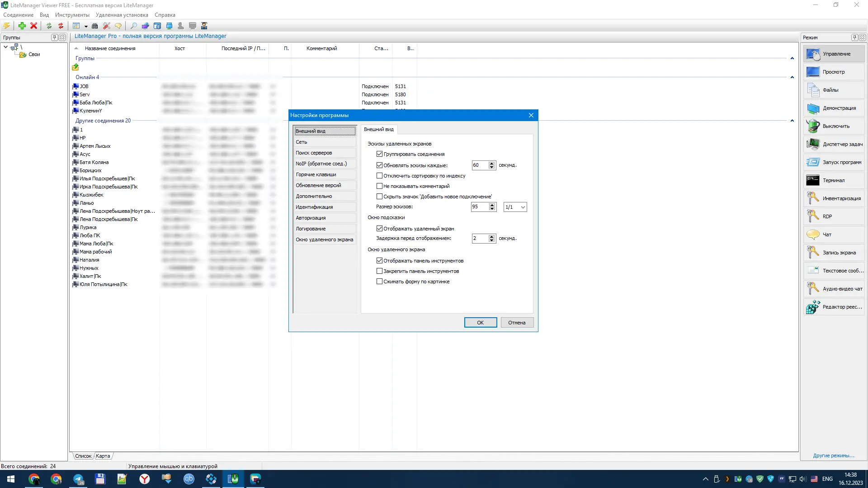Click the red X delete connection icon
The height and width of the screenshot is (488, 868).
coord(33,26)
